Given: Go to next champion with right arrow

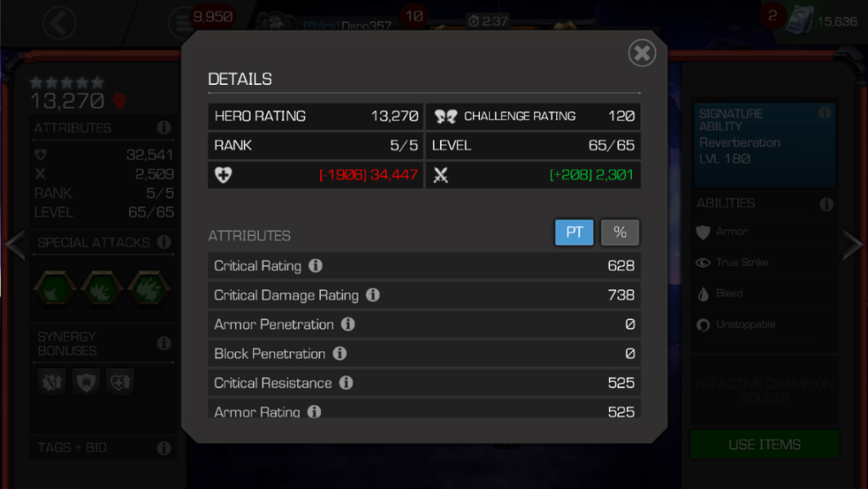Looking at the screenshot, I should click(x=853, y=244).
